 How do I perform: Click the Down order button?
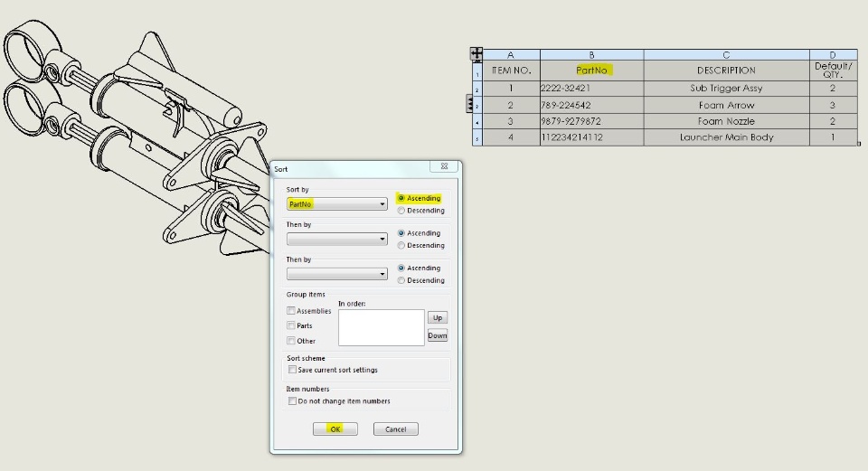coord(438,335)
